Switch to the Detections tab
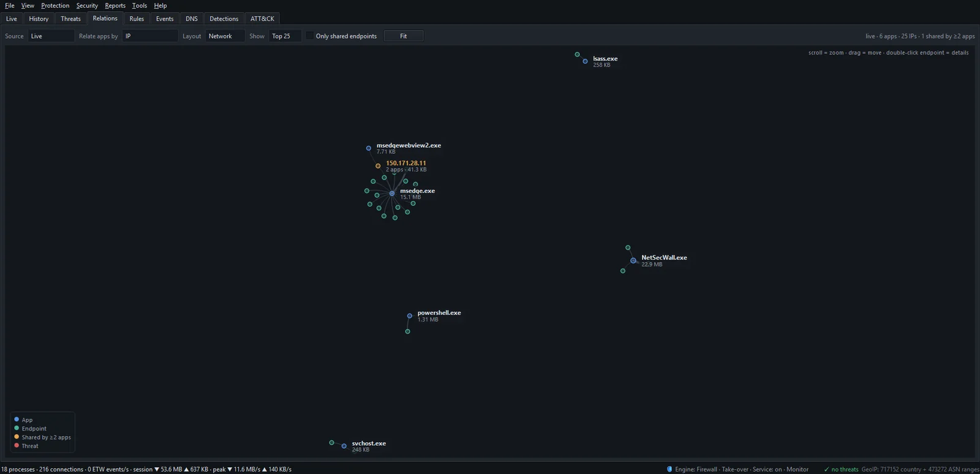 (x=224, y=19)
